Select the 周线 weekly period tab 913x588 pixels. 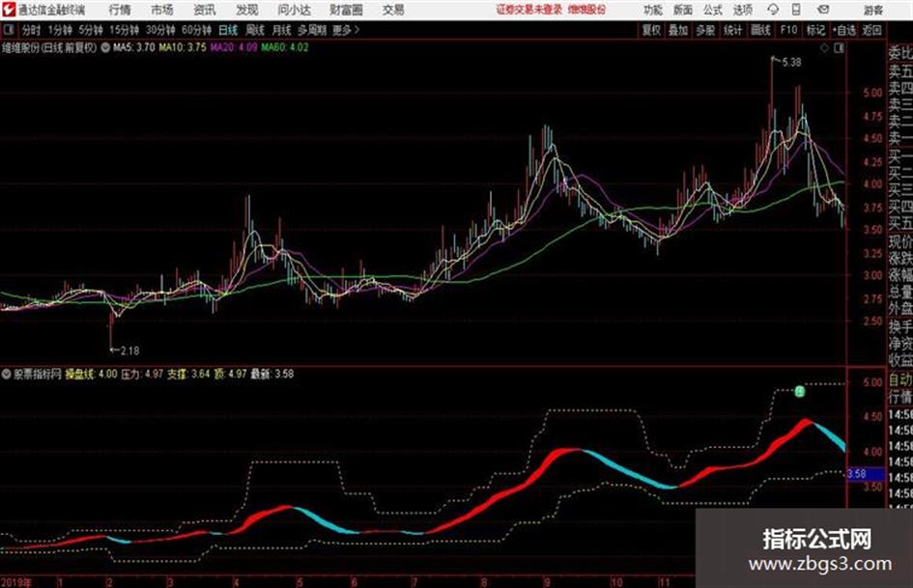255,30
